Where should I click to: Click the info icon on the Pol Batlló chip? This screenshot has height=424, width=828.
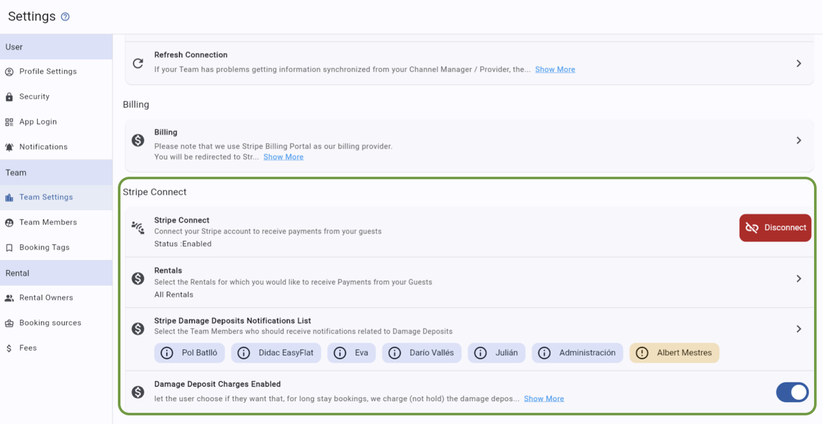(x=166, y=353)
